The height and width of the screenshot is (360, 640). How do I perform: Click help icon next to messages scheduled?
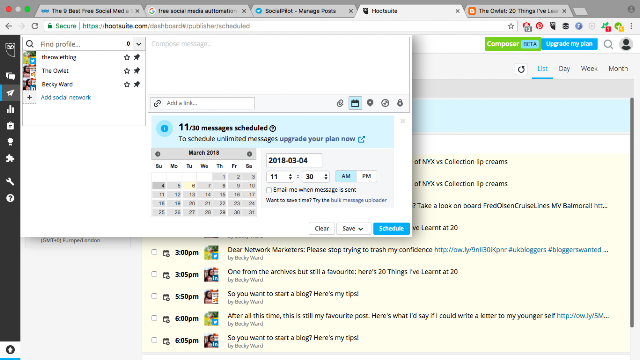coord(273,128)
